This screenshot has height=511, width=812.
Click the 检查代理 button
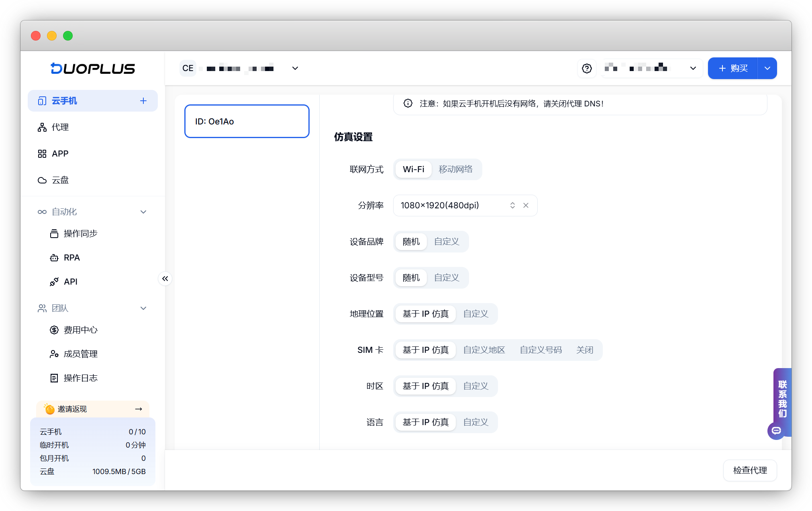click(749, 470)
